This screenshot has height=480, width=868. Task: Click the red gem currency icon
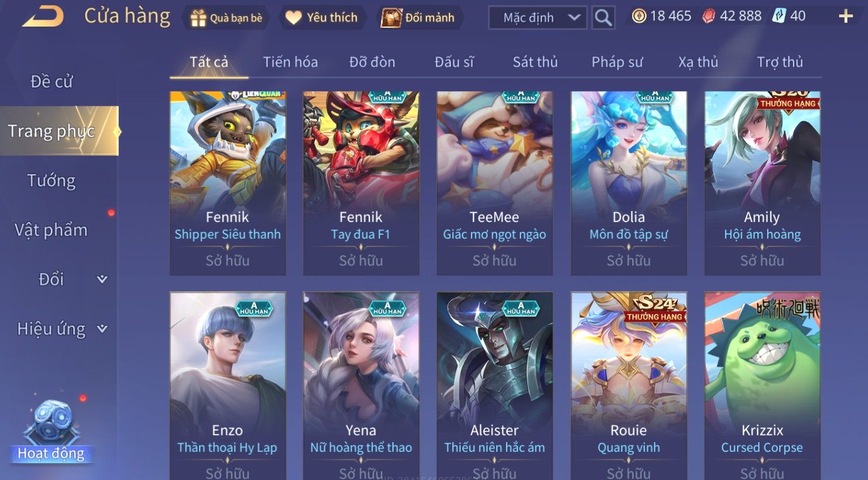[708, 16]
